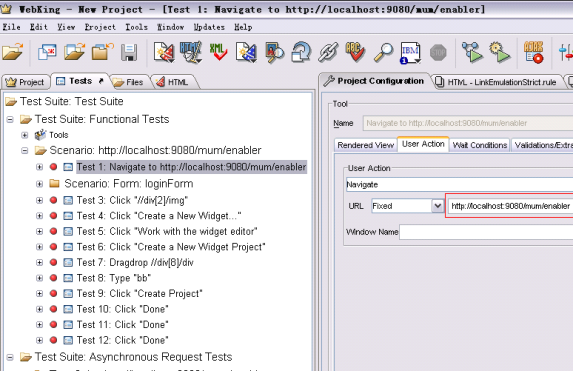Open the Project menu
The height and width of the screenshot is (371, 573).
pyautogui.click(x=100, y=27)
